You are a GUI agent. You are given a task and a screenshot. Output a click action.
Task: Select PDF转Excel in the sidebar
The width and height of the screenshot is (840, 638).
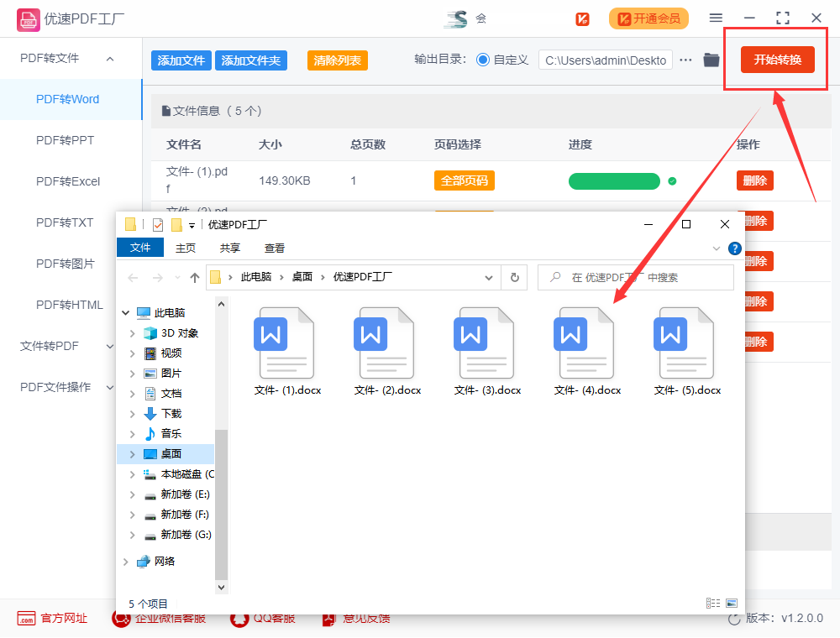(68, 181)
